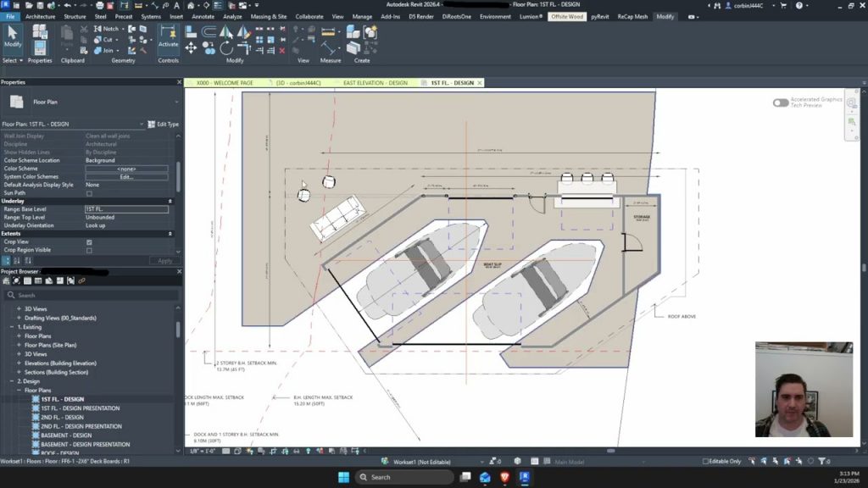868x488 pixels.
Task: Click the System Color Schemes Edit button
Action: pos(126,177)
